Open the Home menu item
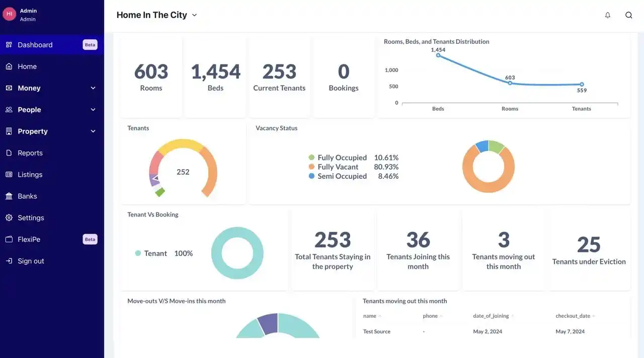Viewport: 644px width, 358px height. pos(27,66)
